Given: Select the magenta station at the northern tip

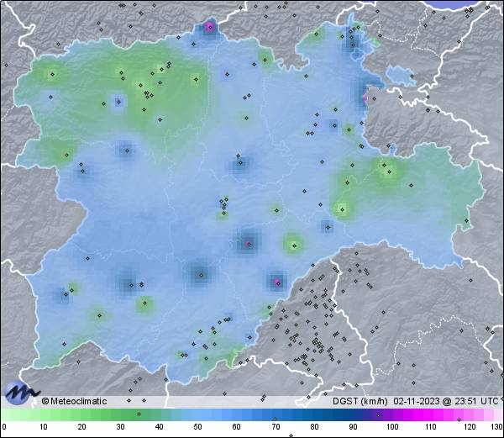Looking at the screenshot, I should point(210,28).
